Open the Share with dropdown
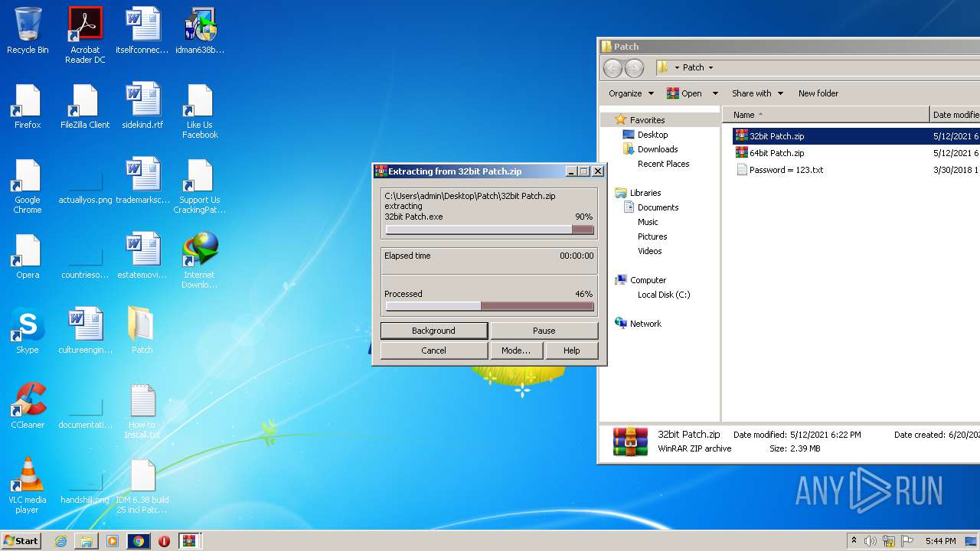Viewport: 980px width, 551px height. click(757, 93)
